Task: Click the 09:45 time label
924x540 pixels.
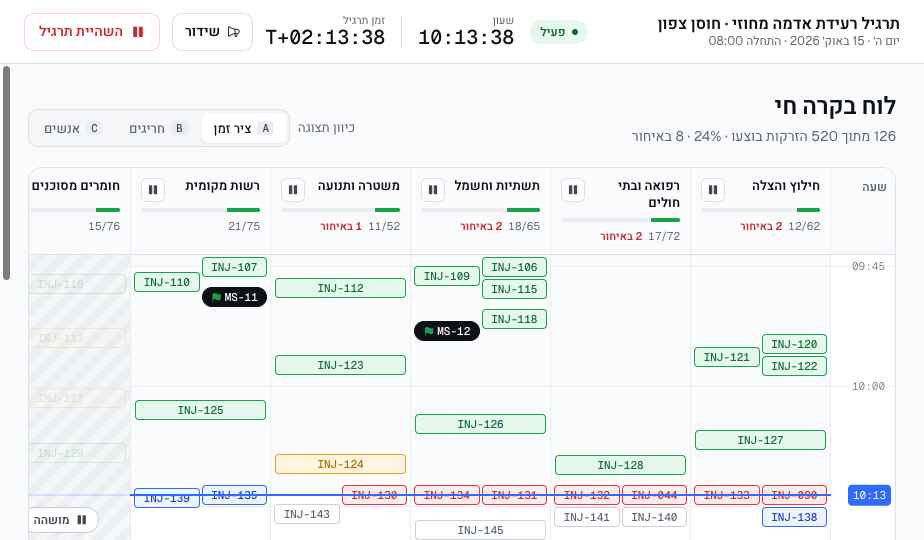Action: click(868, 266)
